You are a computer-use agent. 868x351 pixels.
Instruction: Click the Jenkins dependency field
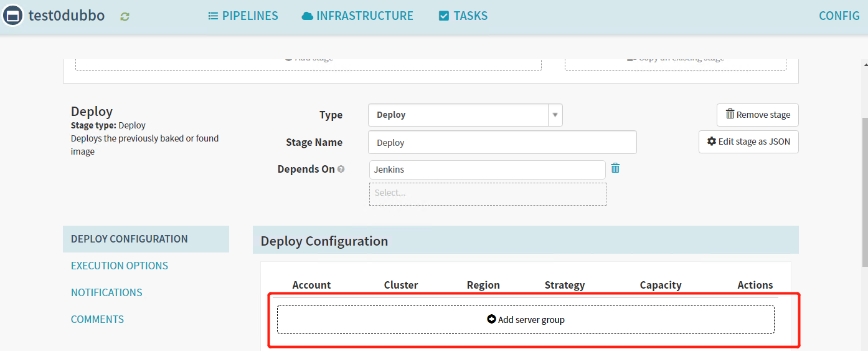[x=486, y=170]
